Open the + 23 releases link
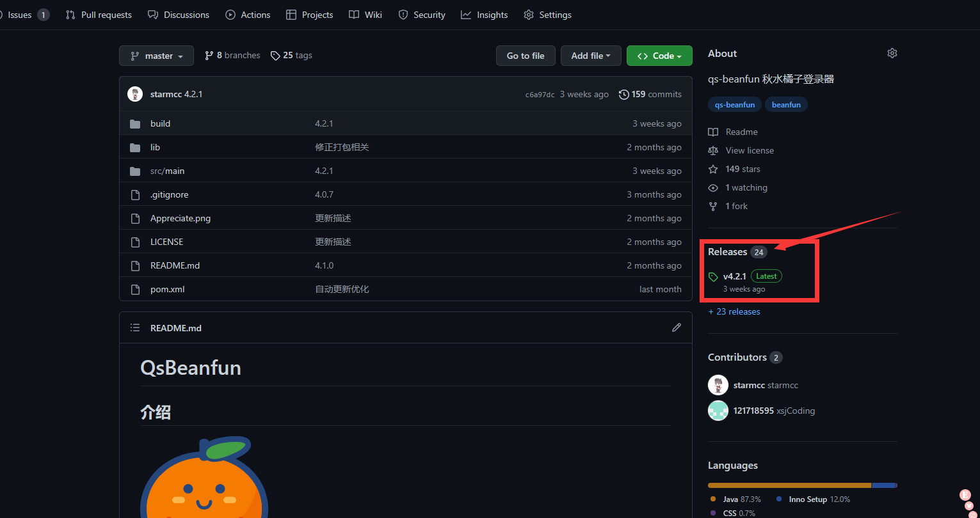The width and height of the screenshot is (980, 518). [x=734, y=311]
